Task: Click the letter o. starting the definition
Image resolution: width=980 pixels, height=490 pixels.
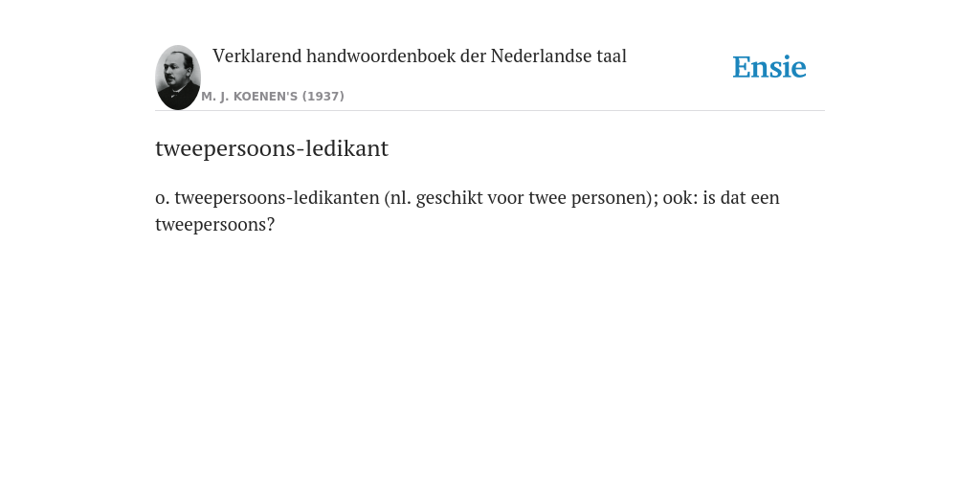Action: [x=163, y=198]
